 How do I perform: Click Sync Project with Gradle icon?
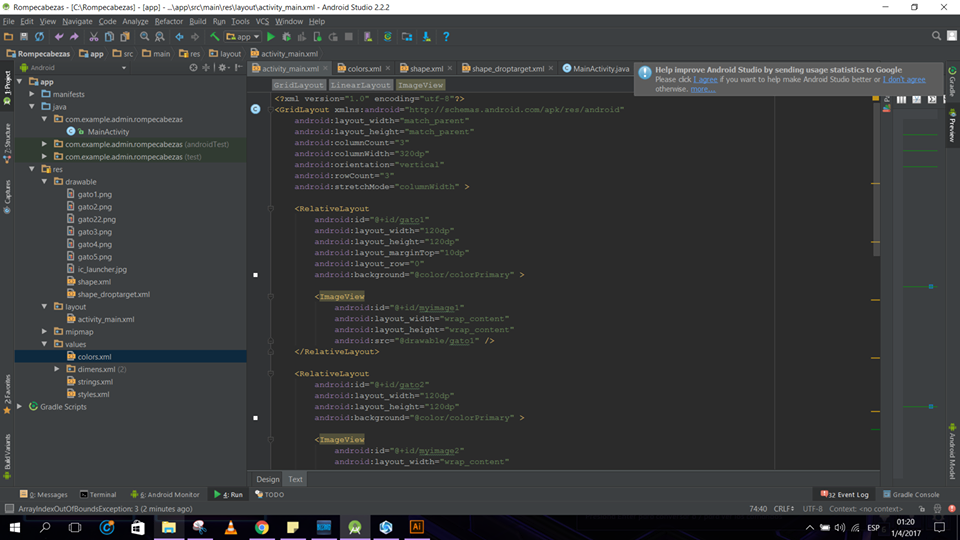388,37
